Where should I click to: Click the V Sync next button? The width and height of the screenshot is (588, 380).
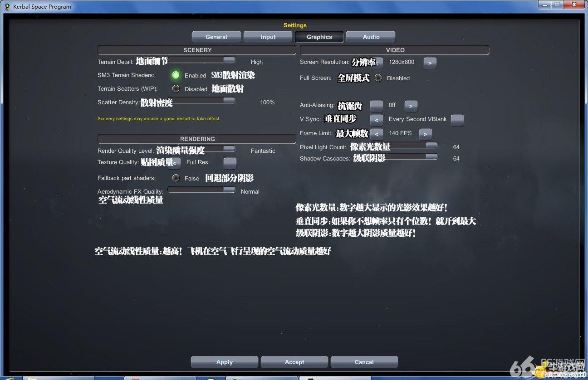(x=457, y=120)
